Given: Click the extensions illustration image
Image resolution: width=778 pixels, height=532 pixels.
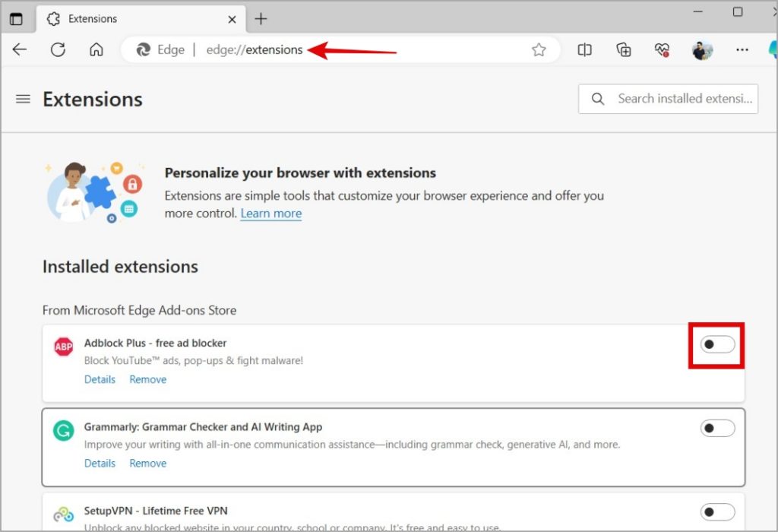Looking at the screenshot, I should [x=94, y=192].
